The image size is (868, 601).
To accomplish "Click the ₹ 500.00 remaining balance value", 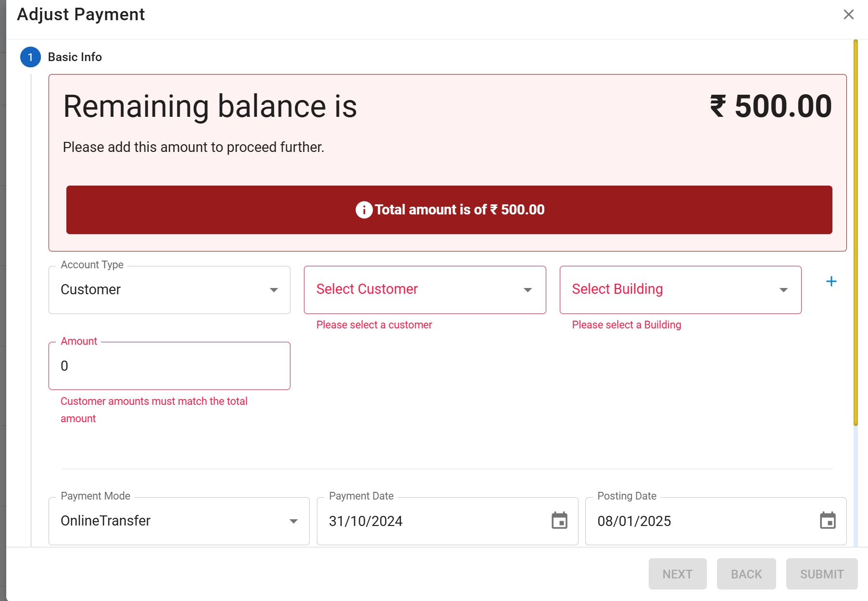I will (771, 106).
